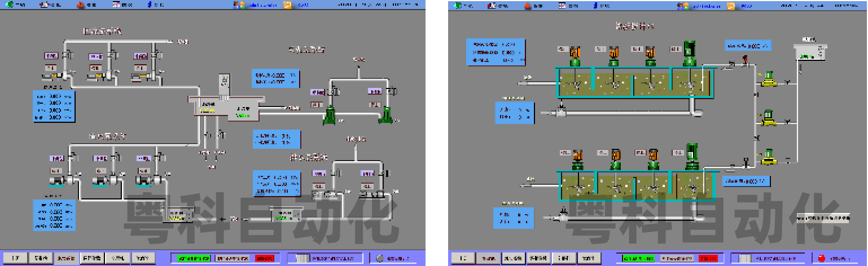Click the blue data panel below the top-left pump group
This screenshot has width=868, height=266.
(53, 106)
